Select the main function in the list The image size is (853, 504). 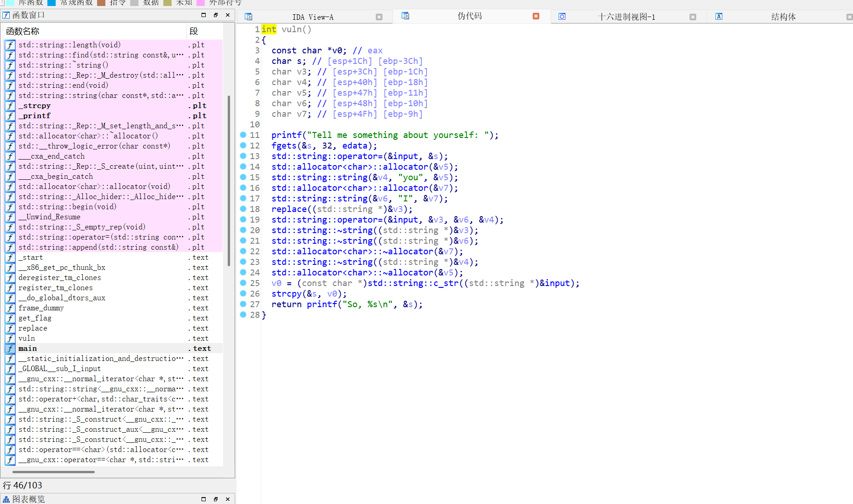coord(28,349)
